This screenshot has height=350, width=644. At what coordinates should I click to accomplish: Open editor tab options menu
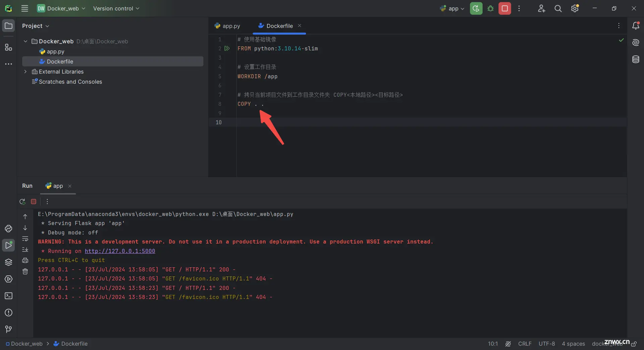coord(619,26)
